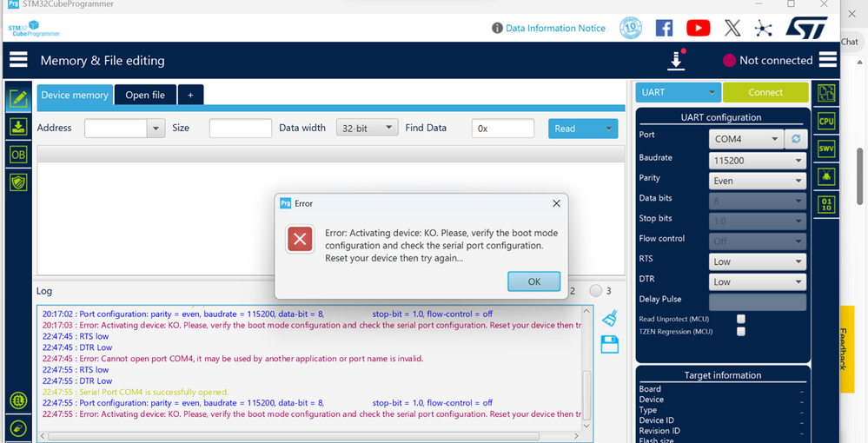The image size is (868, 443).
Task: Enable TZEN Regression (MCU) checkbox
Action: (740, 331)
